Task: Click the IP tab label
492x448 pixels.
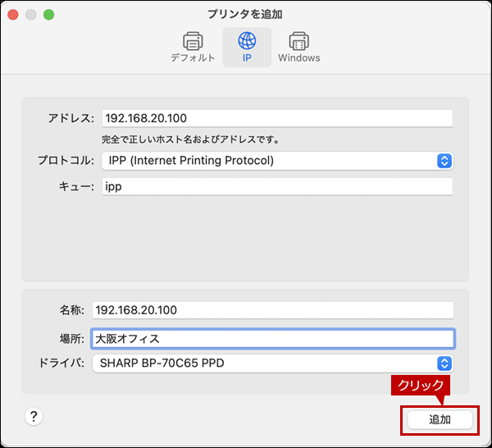Action: 246,58
